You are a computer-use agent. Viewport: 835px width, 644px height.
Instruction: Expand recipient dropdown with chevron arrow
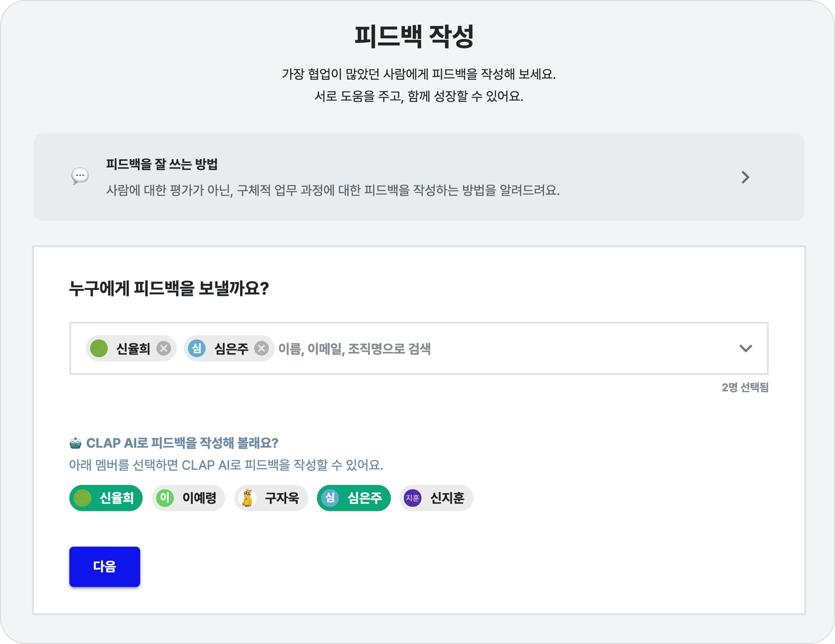tap(745, 348)
